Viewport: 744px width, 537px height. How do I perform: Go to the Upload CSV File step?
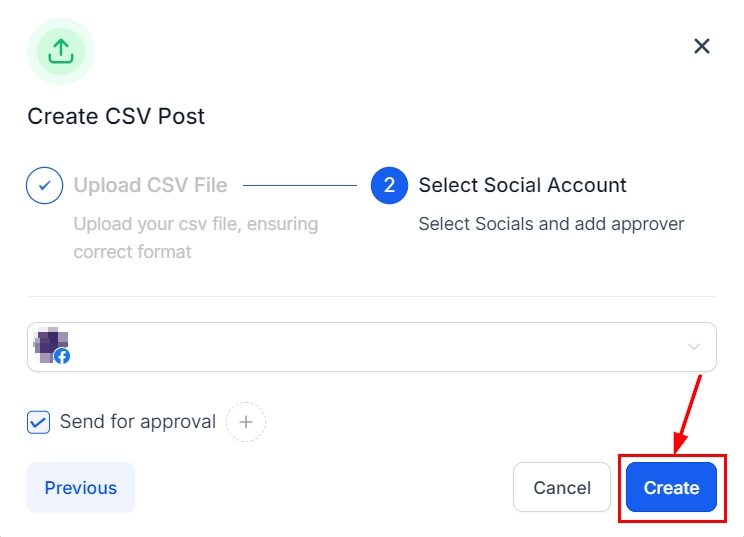[150, 185]
